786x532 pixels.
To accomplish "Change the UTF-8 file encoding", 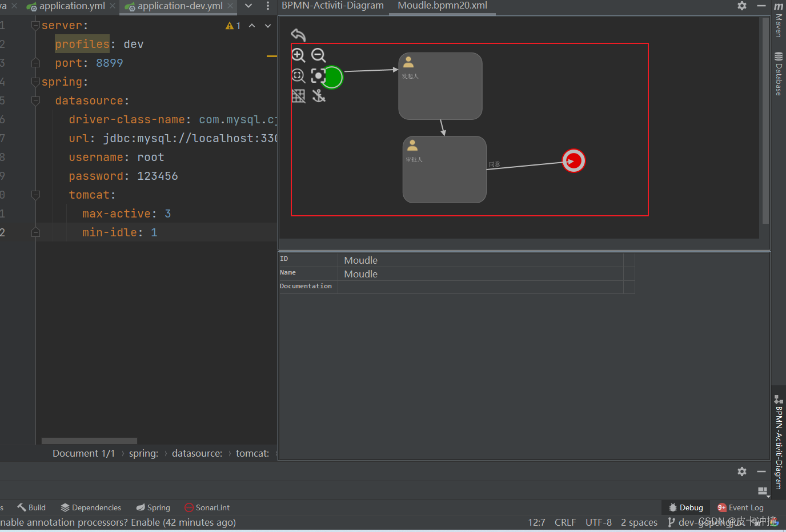I will click(598, 522).
